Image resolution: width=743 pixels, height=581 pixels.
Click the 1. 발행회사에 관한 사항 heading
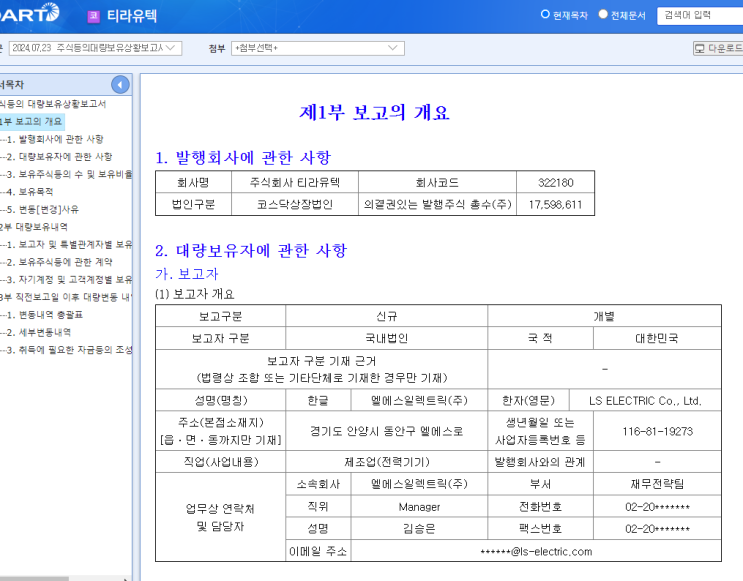pyautogui.click(x=243, y=157)
